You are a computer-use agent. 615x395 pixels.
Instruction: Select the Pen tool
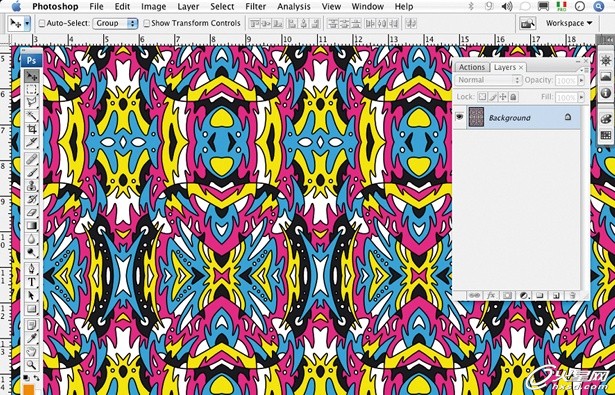coord(31,269)
